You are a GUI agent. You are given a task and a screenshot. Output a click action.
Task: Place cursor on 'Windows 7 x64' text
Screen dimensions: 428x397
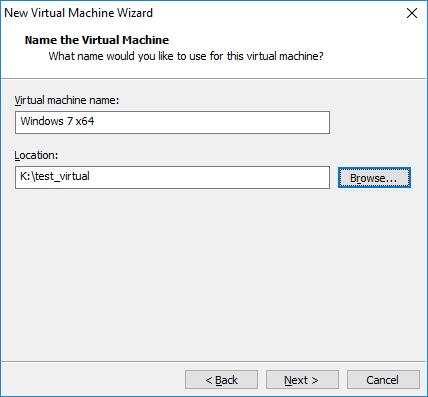tap(57, 121)
